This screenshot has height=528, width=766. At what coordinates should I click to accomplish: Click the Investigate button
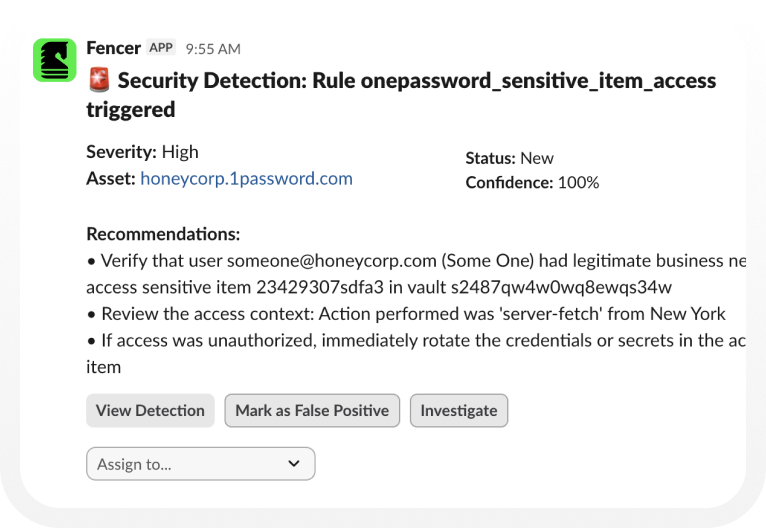(459, 410)
